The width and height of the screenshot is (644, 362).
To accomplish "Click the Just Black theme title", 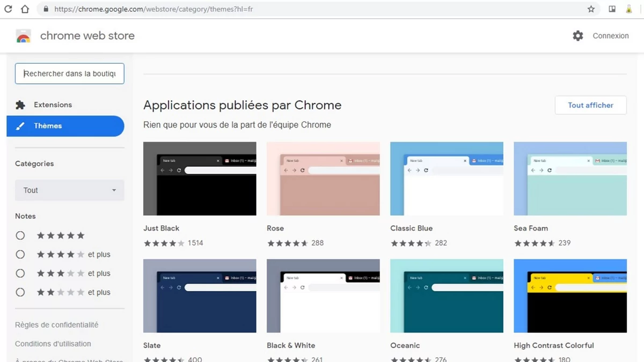I will [x=162, y=228].
